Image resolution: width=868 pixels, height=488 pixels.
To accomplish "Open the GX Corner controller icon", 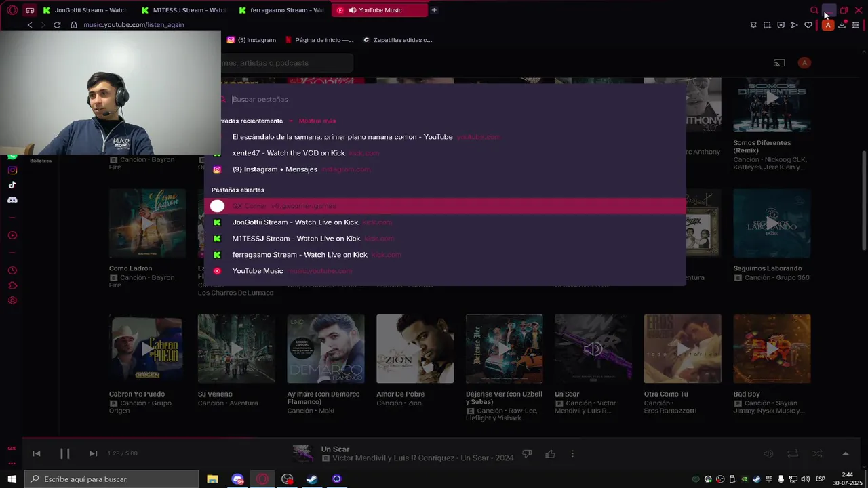I will [x=30, y=10].
